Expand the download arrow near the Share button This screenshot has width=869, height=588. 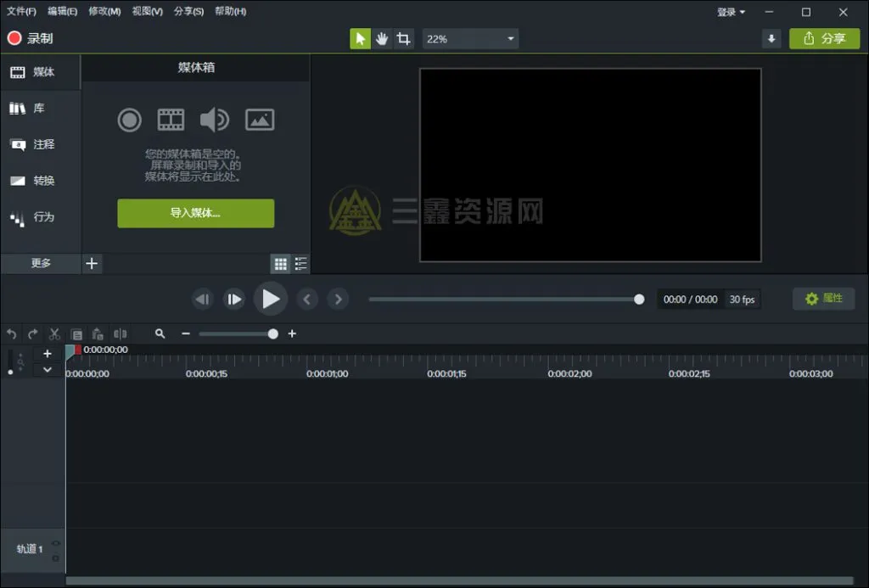[771, 39]
